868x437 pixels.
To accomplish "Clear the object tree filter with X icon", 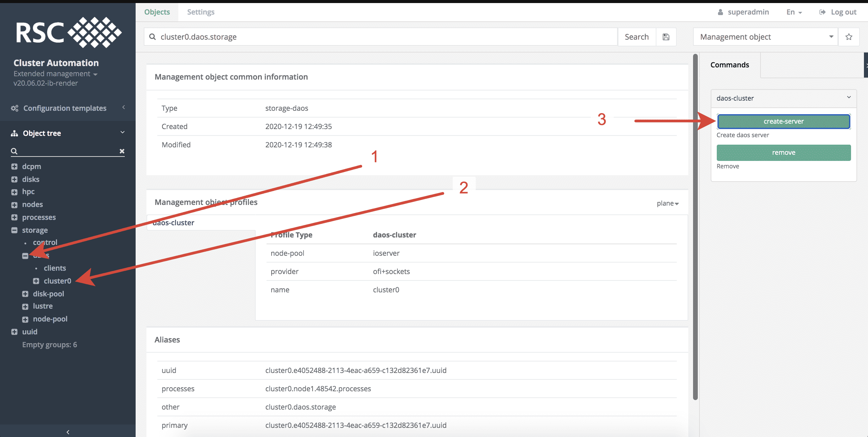I will point(122,151).
